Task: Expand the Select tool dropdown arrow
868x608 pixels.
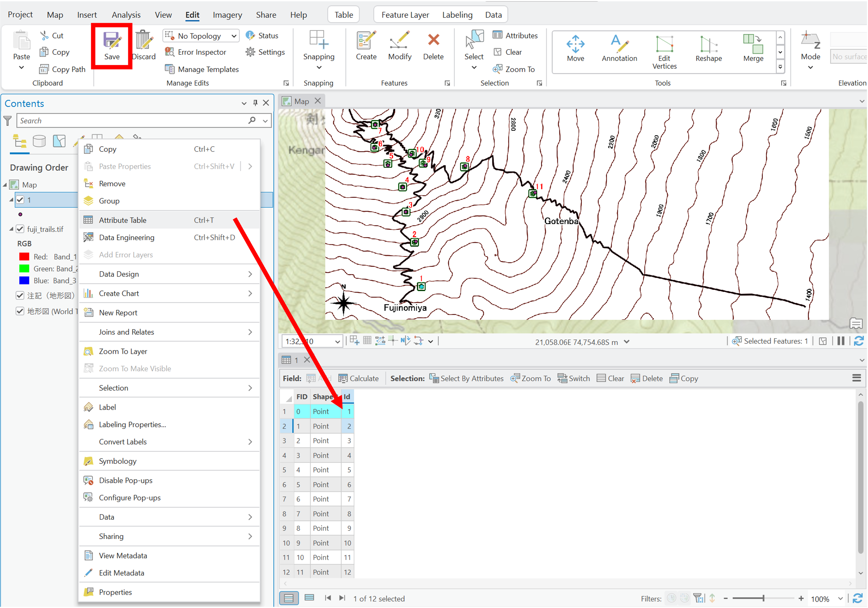Action: point(474,67)
